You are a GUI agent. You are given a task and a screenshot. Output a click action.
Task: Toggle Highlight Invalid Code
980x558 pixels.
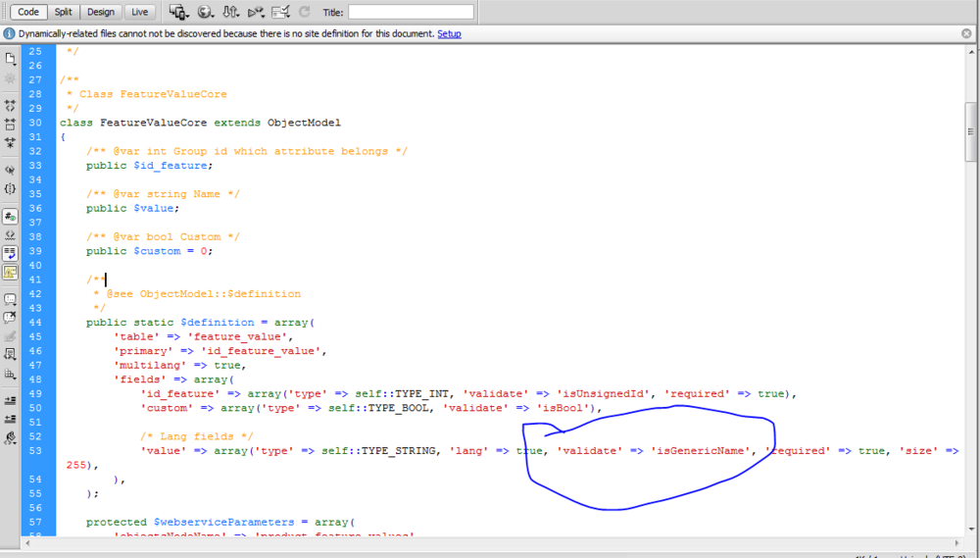tap(10, 235)
